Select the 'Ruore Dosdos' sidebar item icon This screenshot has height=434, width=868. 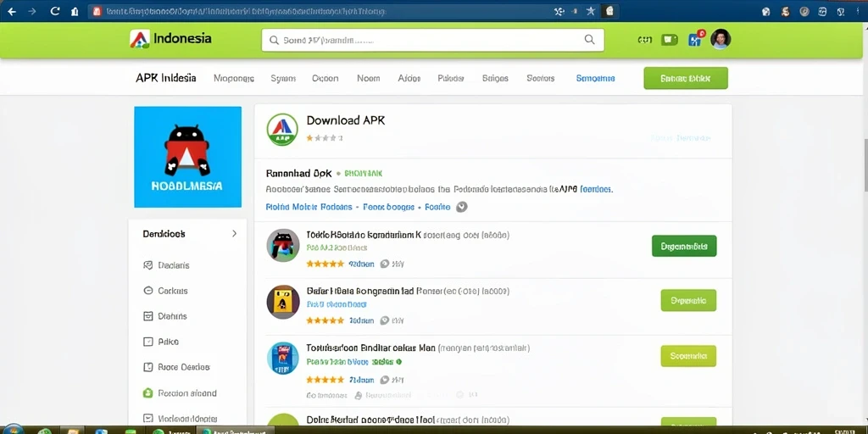point(147,367)
